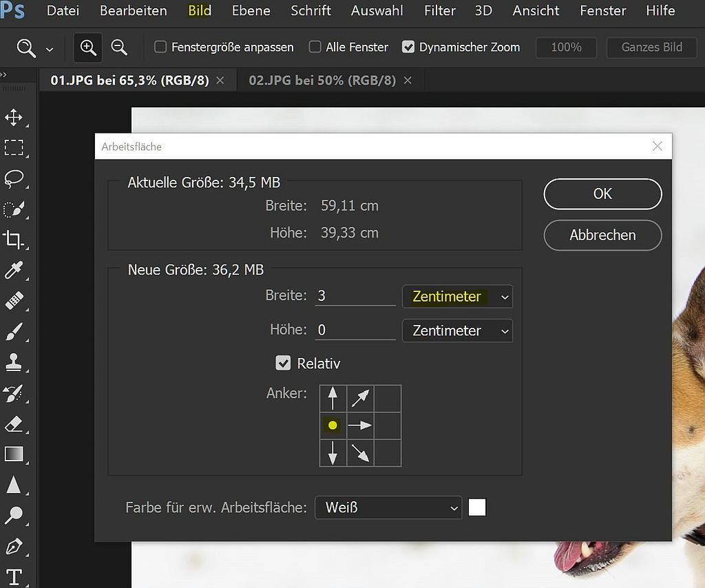This screenshot has height=588, width=705.
Task: Open the Fenster menu
Action: pyautogui.click(x=603, y=10)
